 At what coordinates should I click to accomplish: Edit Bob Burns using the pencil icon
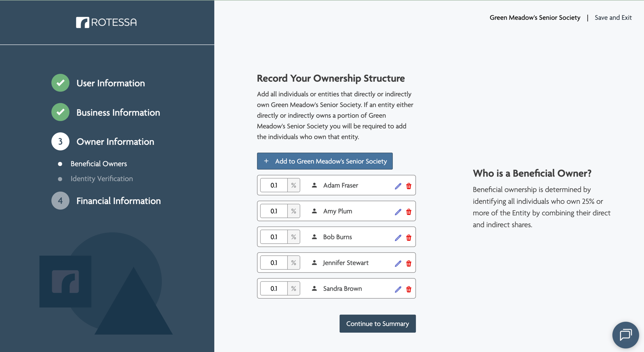tap(398, 237)
